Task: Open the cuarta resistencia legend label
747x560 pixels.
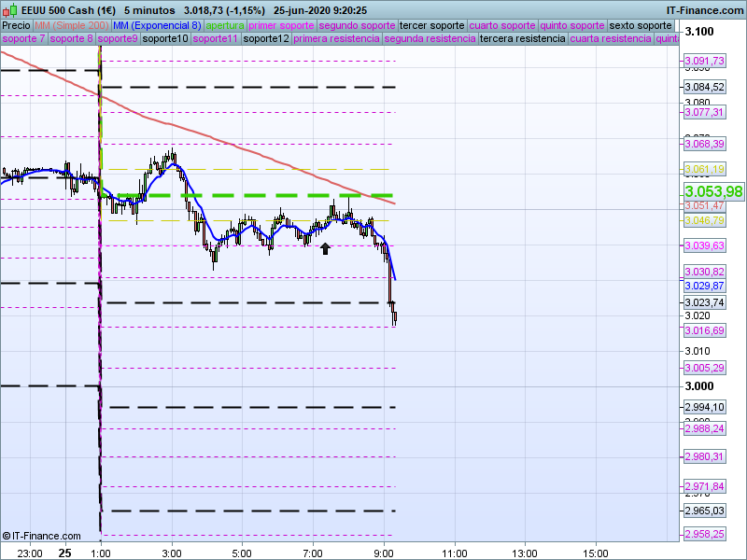Action: tap(611, 38)
